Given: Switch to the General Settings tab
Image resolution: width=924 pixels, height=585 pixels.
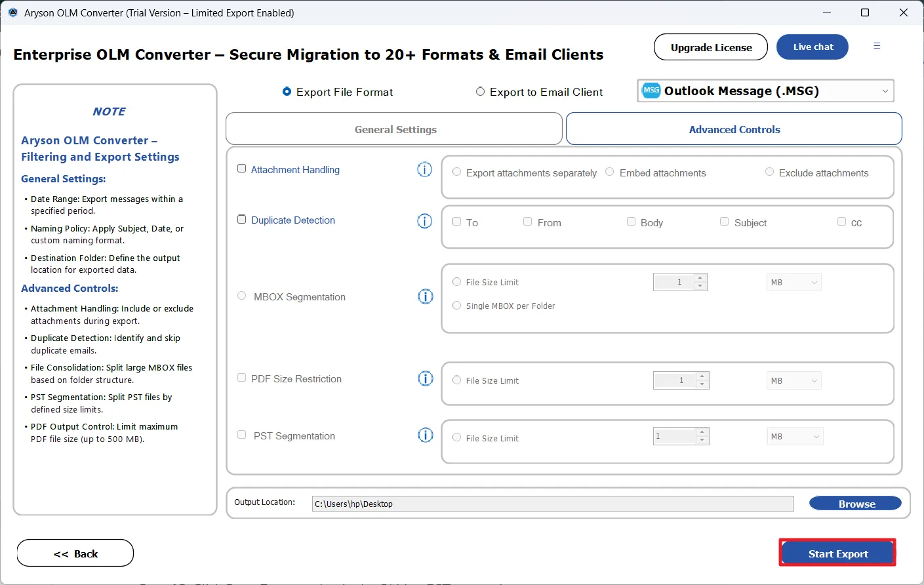Looking at the screenshot, I should click(x=394, y=129).
